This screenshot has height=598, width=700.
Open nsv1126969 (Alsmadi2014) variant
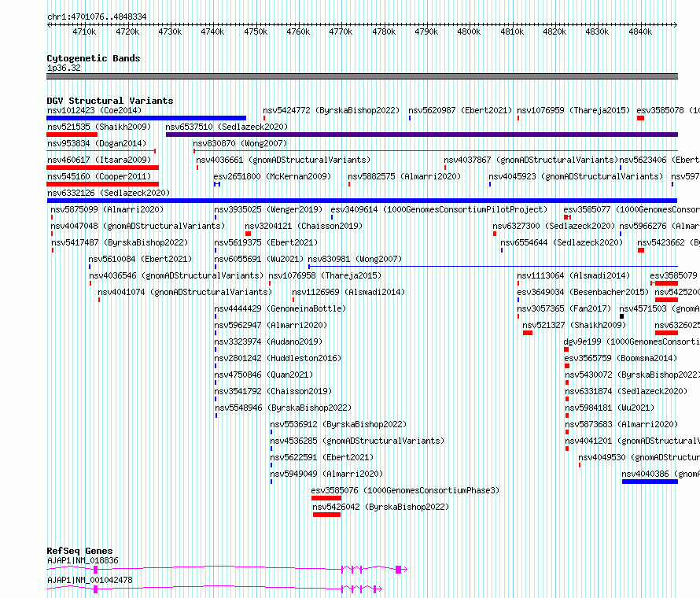coord(348,292)
